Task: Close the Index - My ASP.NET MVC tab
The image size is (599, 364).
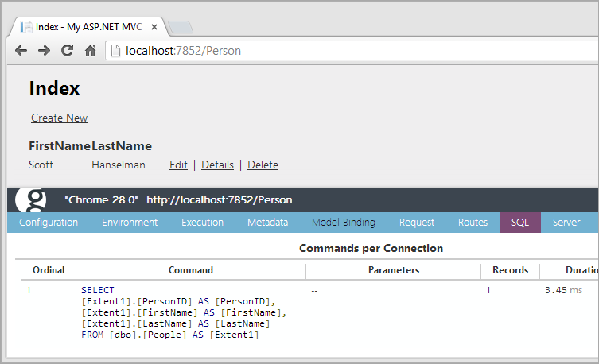Action: point(154,27)
